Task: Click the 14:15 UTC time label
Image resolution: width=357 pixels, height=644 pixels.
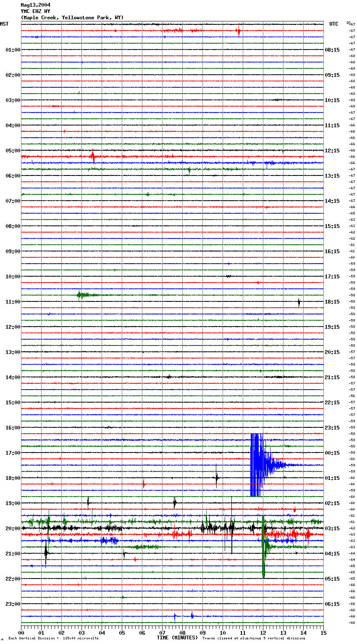Action: point(332,201)
